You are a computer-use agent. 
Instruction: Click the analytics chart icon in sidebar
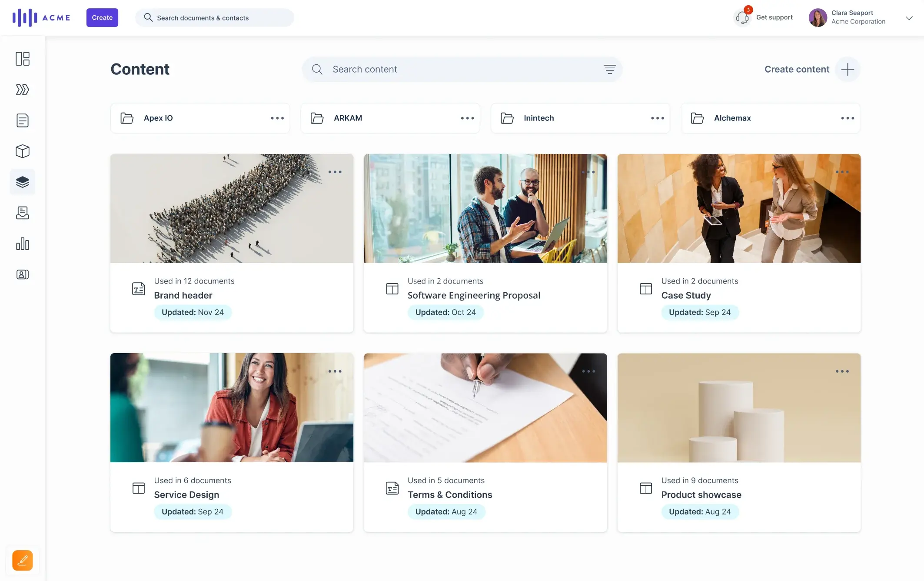pyautogui.click(x=22, y=244)
